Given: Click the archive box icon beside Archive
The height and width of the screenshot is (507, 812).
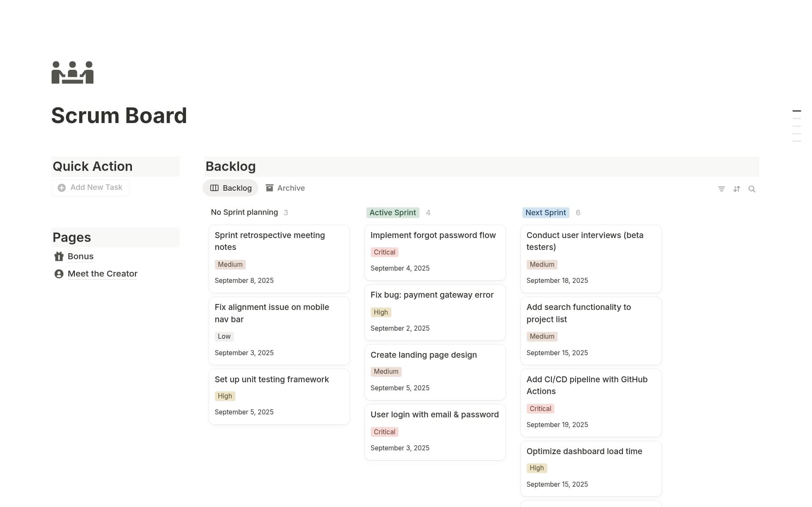Looking at the screenshot, I should [269, 188].
